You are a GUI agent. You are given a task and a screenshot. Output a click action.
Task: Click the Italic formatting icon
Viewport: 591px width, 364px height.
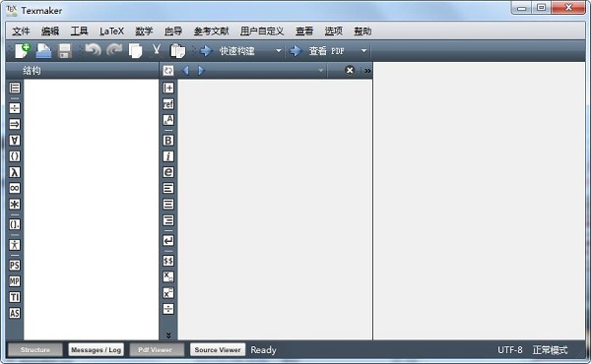click(x=168, y=156)
